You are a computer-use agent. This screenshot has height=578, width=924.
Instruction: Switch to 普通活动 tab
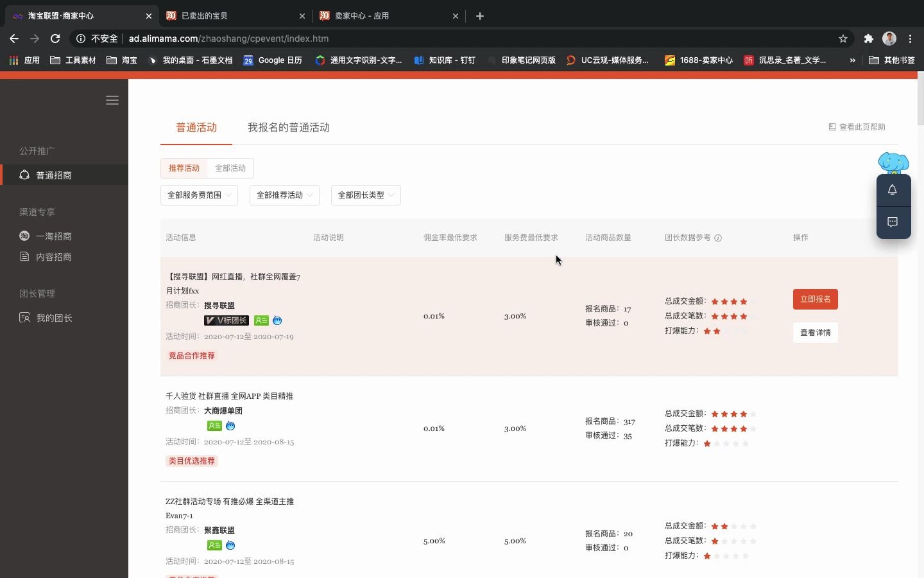[196, 128]
